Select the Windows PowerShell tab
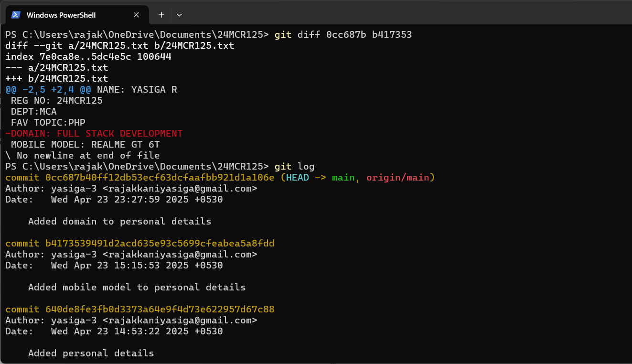Viewport: 632px width, 364px height. pos(77,15)
